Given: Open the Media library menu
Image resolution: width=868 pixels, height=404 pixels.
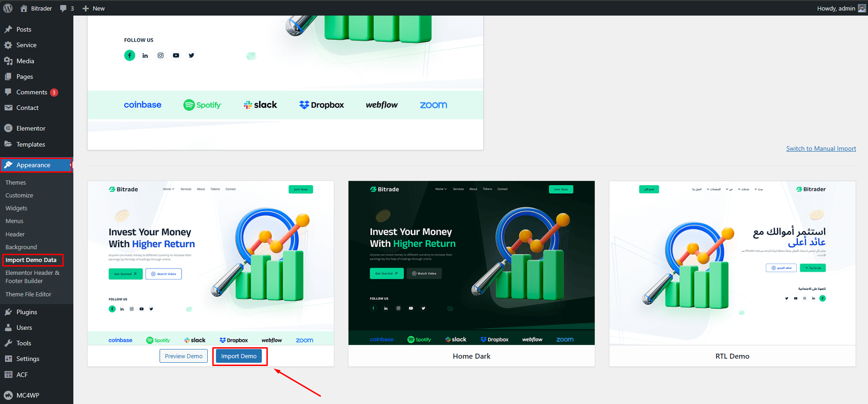Looking at the screenshot, I should (x=25, y=61).
